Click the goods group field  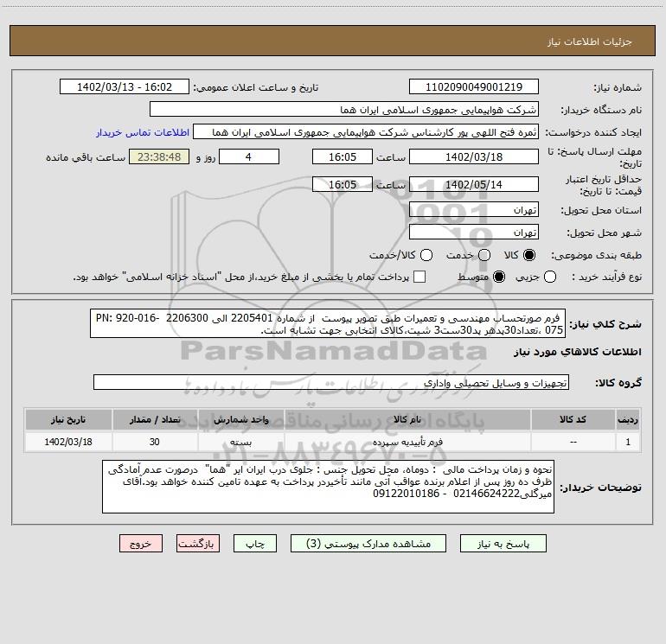pos(330,382)
